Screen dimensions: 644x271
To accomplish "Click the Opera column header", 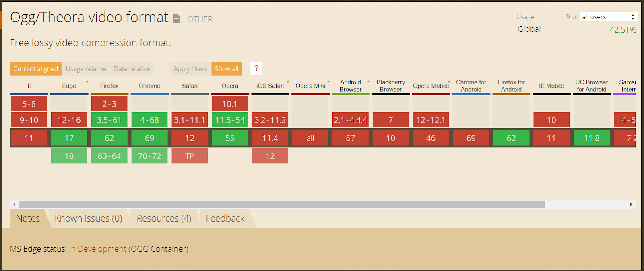I will (230, 86).
